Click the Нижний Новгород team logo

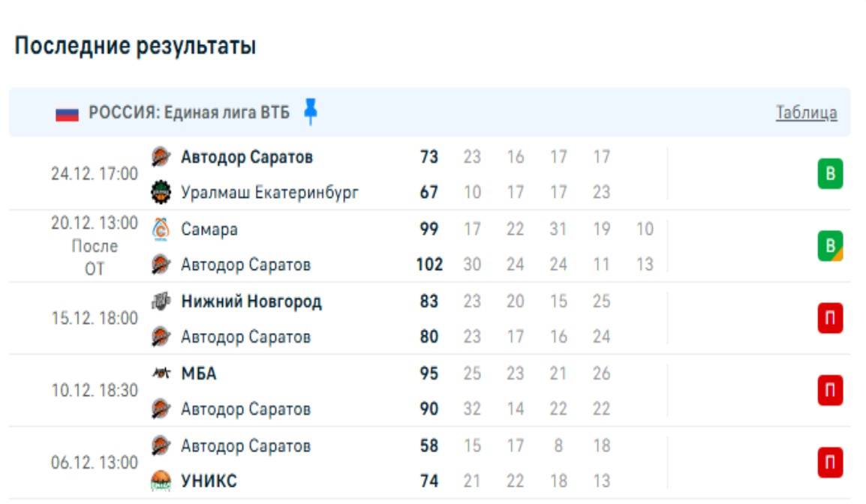(161, 301)
